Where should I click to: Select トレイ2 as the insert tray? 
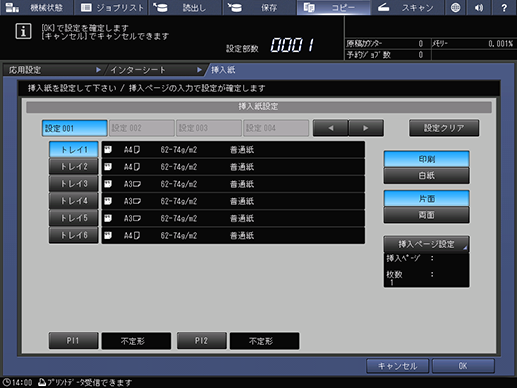pos(74,167)
